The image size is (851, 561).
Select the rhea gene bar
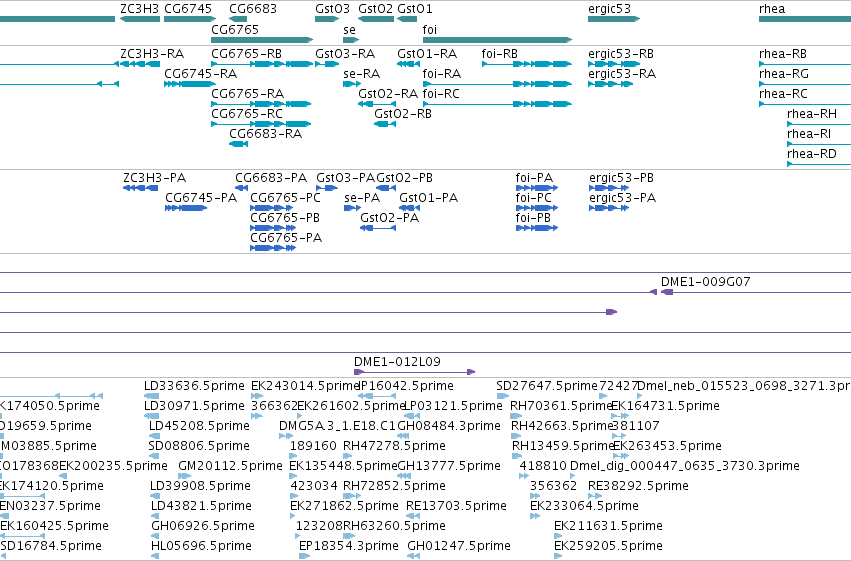click(805, 19)
